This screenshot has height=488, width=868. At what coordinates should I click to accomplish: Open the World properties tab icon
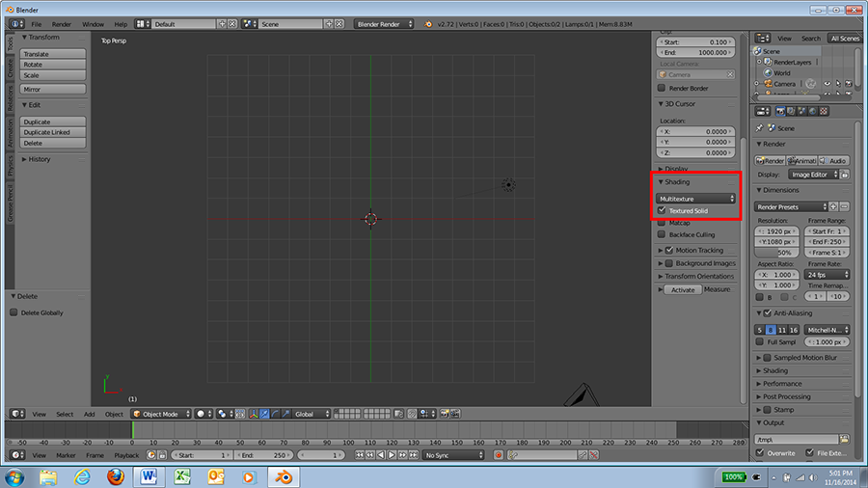pyautogui.click(x=813, y=111)
